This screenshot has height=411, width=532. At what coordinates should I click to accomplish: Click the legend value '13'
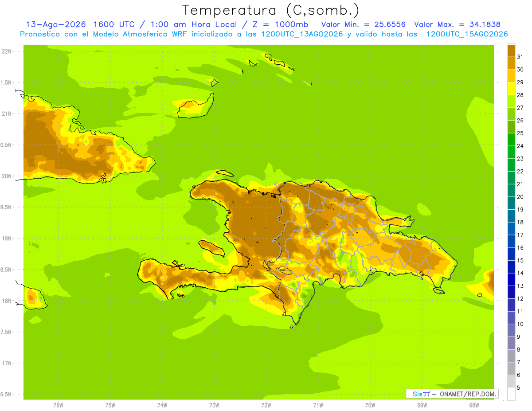pyautogui.click(x=520, y=286)
